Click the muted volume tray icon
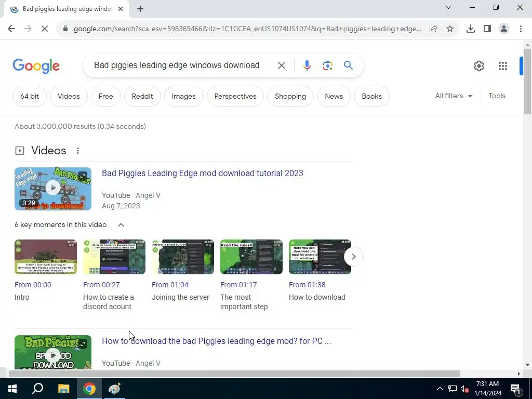The image size is (532, 399). tap(464, 389)
